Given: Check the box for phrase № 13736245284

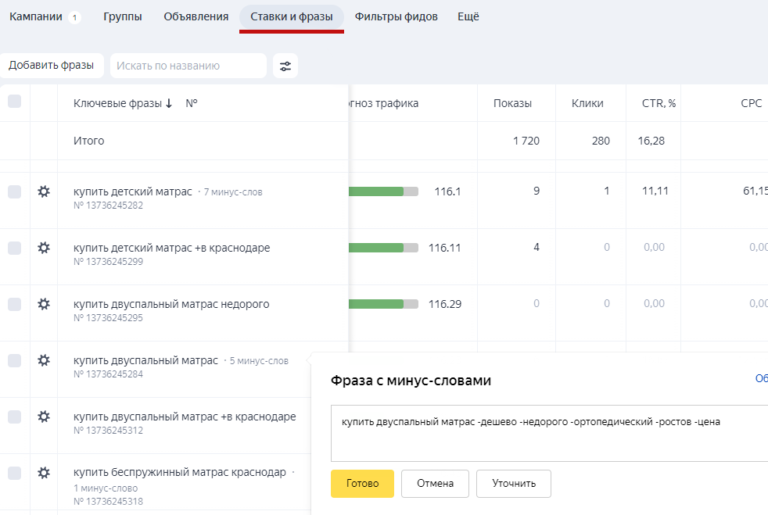Looking at the screenshot, I should [15, 361].
